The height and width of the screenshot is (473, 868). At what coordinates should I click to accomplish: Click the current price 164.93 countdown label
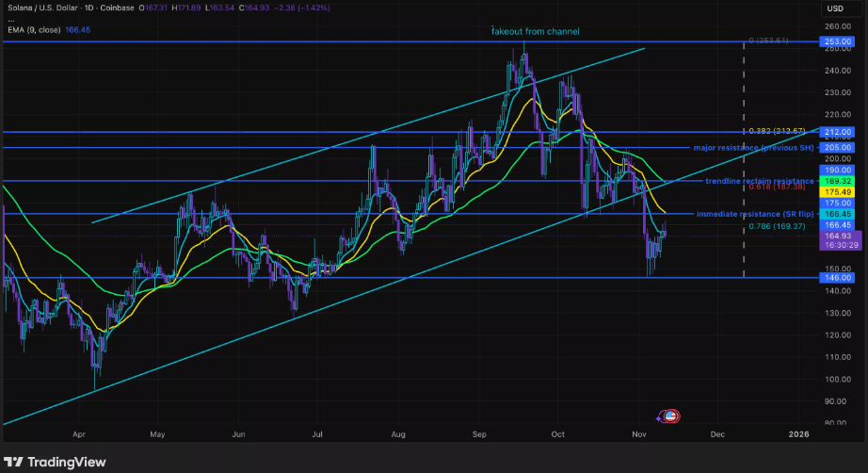pos(836,241)
